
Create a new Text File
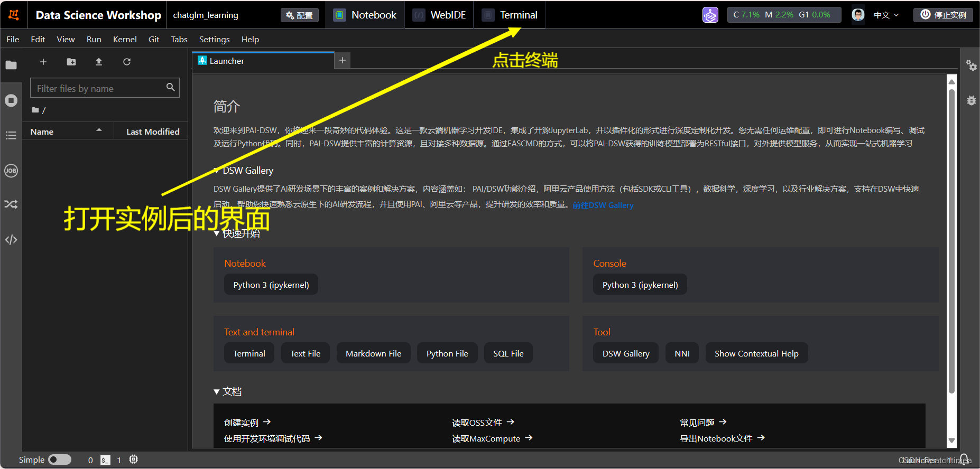pyautogui.click(x=306, y=353)
